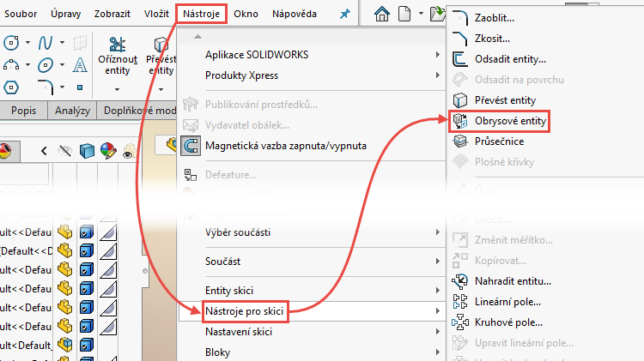Switch to the Analýzy tab

click(72, 111)
